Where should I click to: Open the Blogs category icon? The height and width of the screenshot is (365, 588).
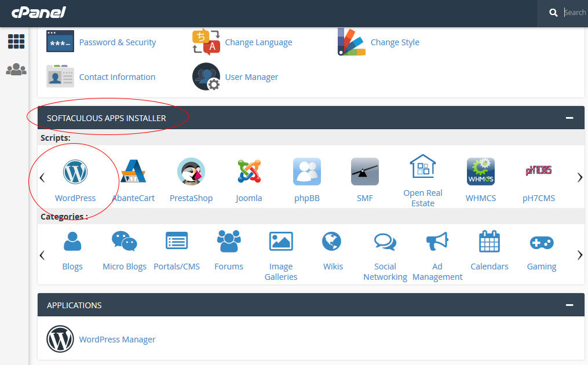[72, 241]
